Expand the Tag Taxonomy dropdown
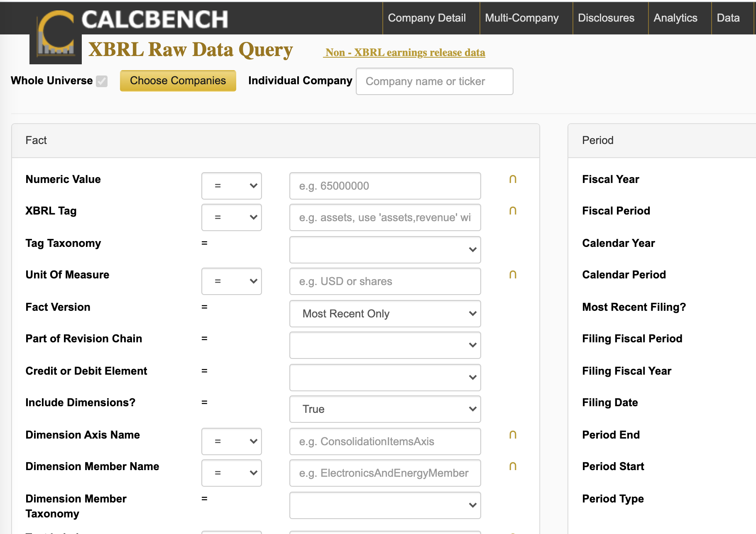The width and height of the screenshot is (756, 534). 385,250
